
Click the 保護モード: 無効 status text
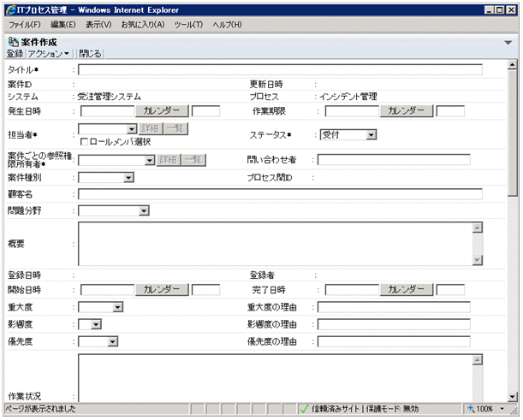[x=392, y=409]
